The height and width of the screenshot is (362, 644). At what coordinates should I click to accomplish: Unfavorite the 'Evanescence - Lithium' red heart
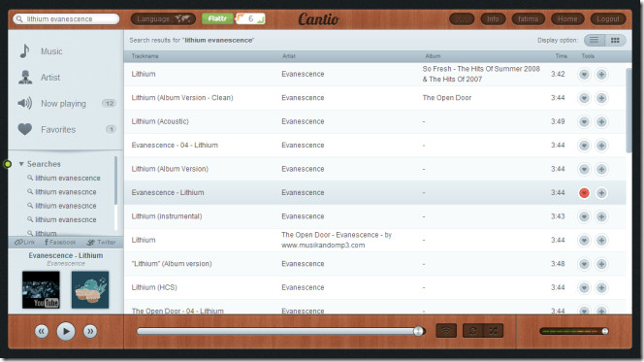pyautogui.click(x=584, y=193)
